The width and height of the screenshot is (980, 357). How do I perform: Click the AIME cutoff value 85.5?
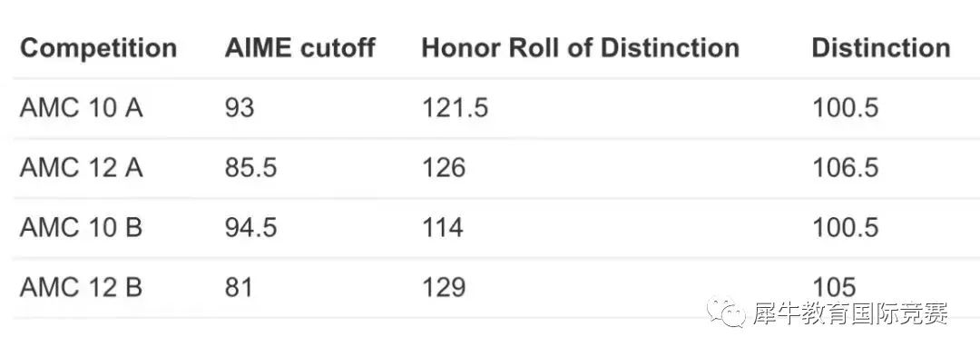click(x=251, y=167)
